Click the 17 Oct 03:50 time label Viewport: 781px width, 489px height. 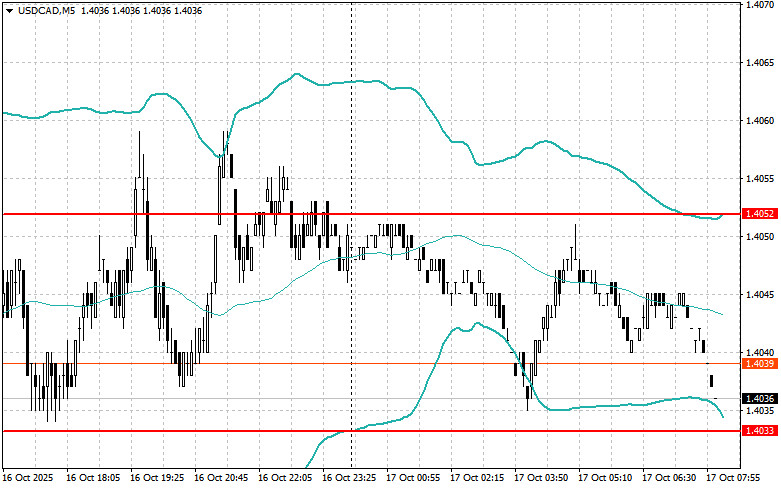tap(541, 478)
